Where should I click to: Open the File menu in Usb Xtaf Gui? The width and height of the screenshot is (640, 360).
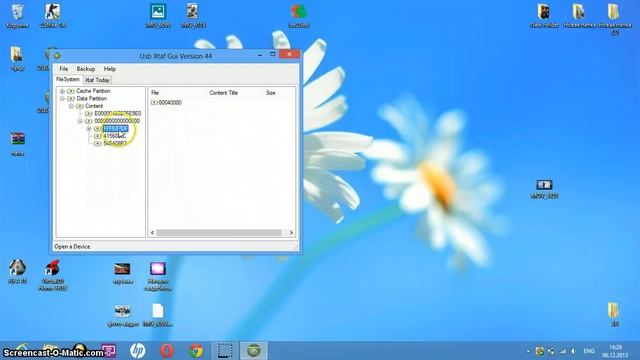pos(64,69)
